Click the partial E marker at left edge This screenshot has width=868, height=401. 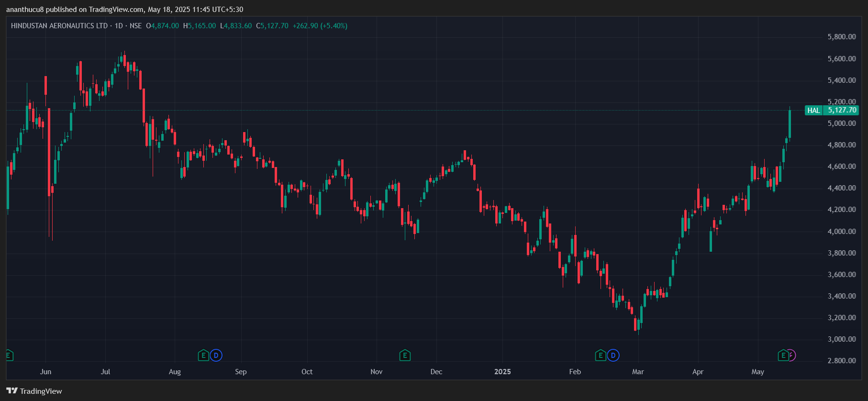9,356
